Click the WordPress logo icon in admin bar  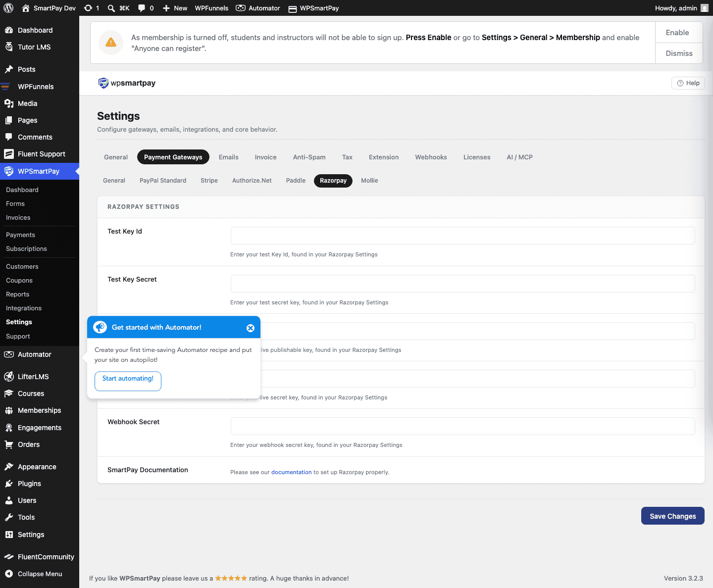click(8, 8)
